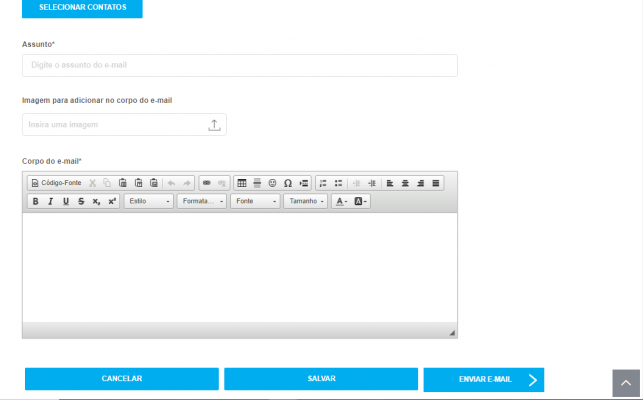The height and width of the screenshot is (400, 643).
Task: Click the Cut scissors icon
Action: [x=93, y=183]
